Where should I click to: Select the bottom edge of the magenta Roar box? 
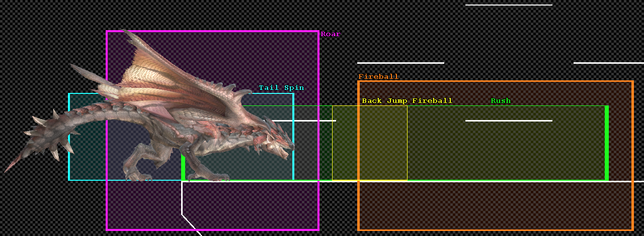click(212, 229)
